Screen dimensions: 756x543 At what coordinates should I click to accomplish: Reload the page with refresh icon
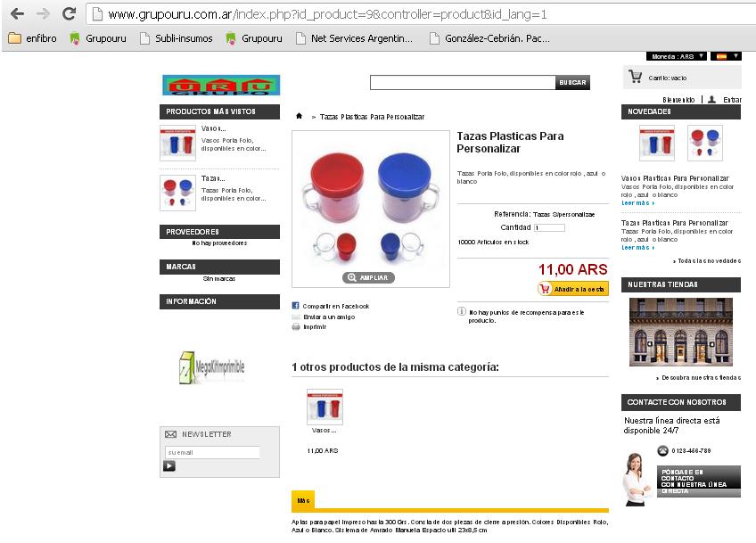click(x=69, y=14)
